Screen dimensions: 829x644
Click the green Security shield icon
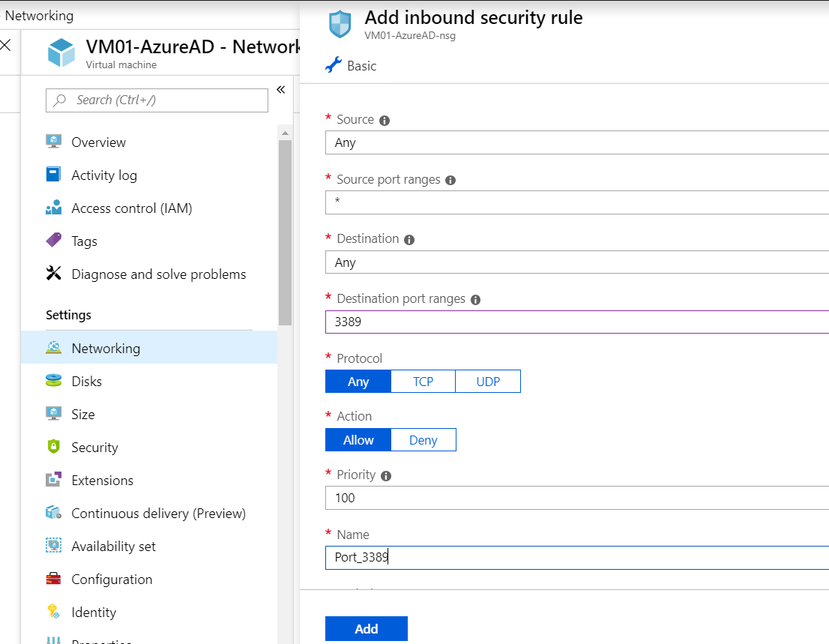click(x=53, y=447)
